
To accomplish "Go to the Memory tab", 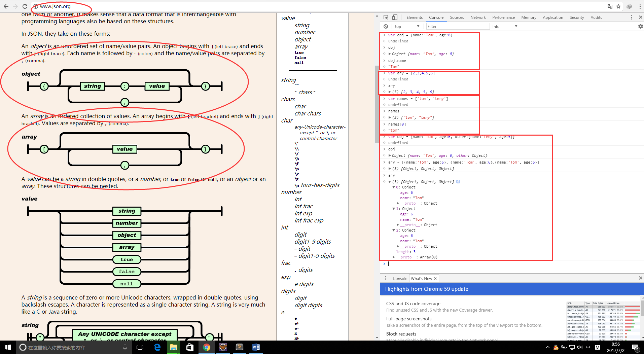I will (529, 17).
